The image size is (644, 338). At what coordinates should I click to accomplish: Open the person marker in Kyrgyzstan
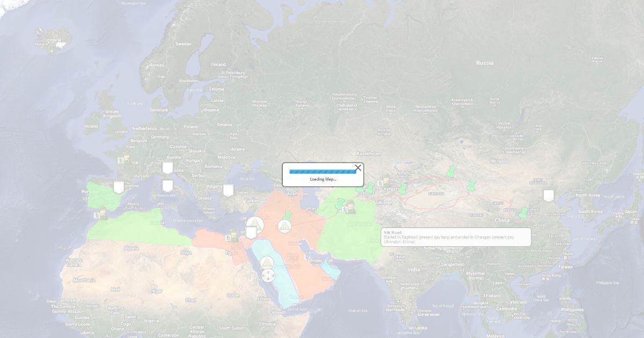[x=385, y=181]
